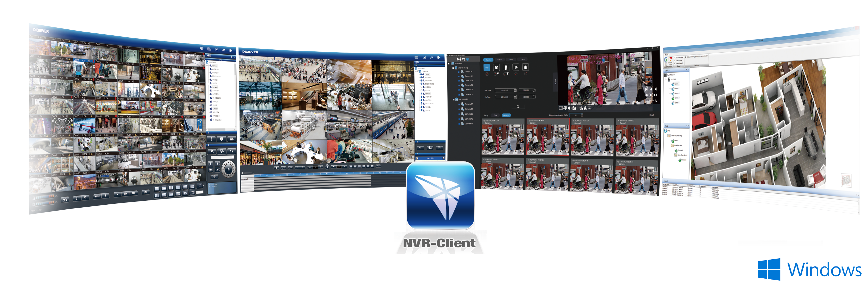The width and height of the screenshot is (868, 285).
Task: Open the Start Time date calendar picker
Action: pyautogui.click(x=515, y=90)
